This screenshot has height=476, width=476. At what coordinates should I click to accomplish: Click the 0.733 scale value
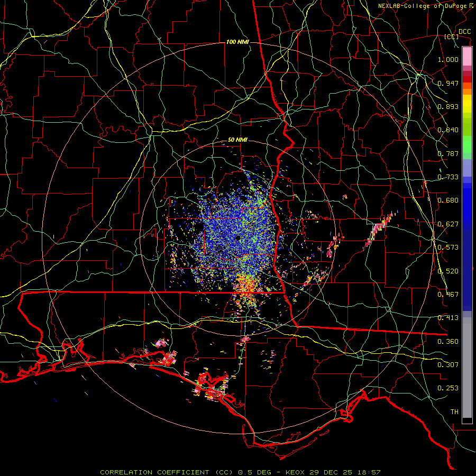[x=448, y=177]
